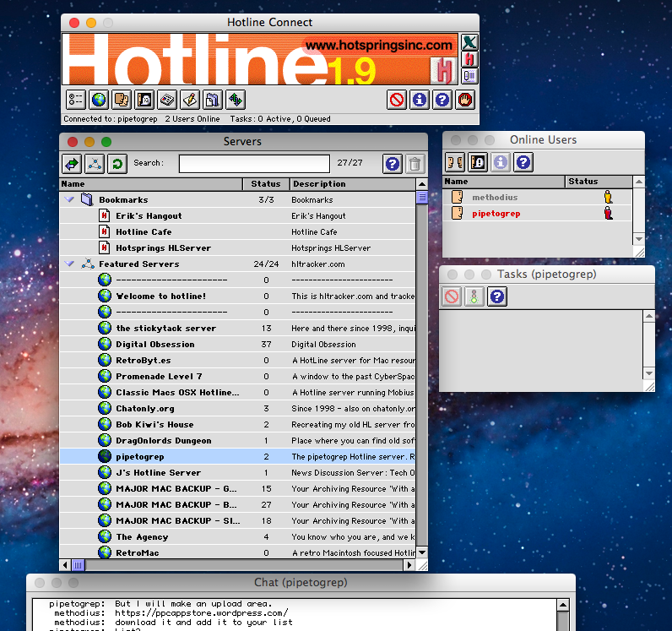The image size is (672, 631).
Task: Select Digital Obsession server
Action: pos(237,344)
